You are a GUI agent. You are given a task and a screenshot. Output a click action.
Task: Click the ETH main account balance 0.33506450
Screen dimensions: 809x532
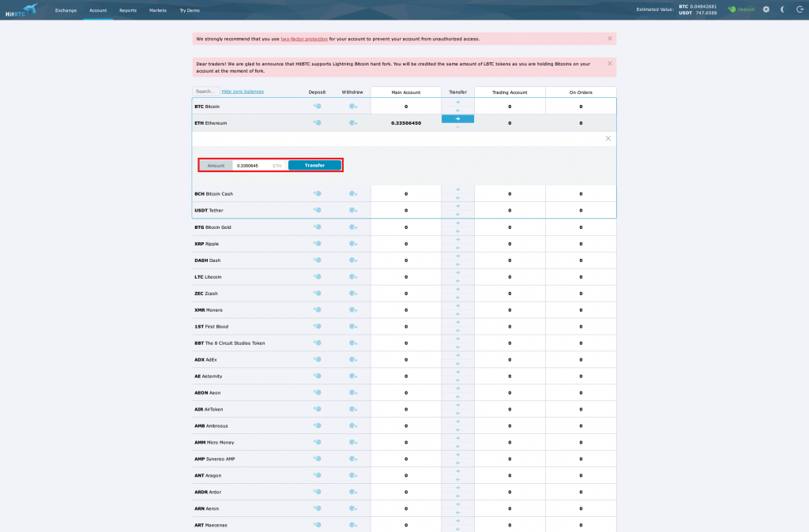coord(406,123)
